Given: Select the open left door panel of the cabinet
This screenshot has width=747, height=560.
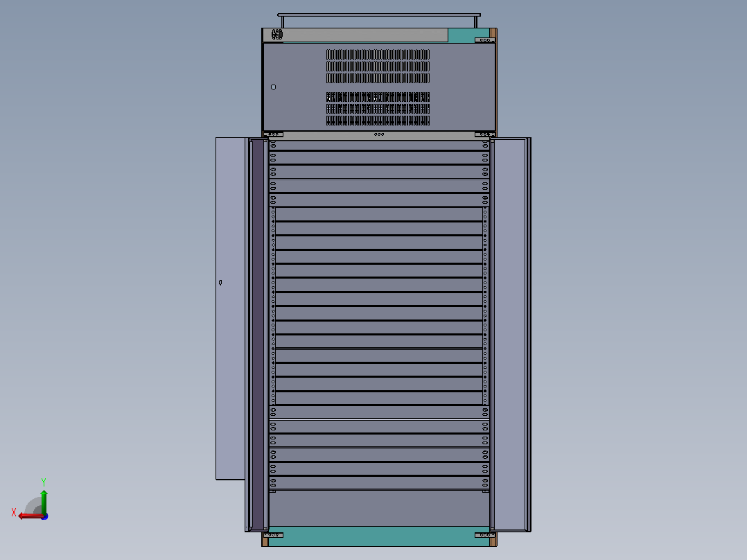Looking at the screenshot, I should (x=230, y=308).
